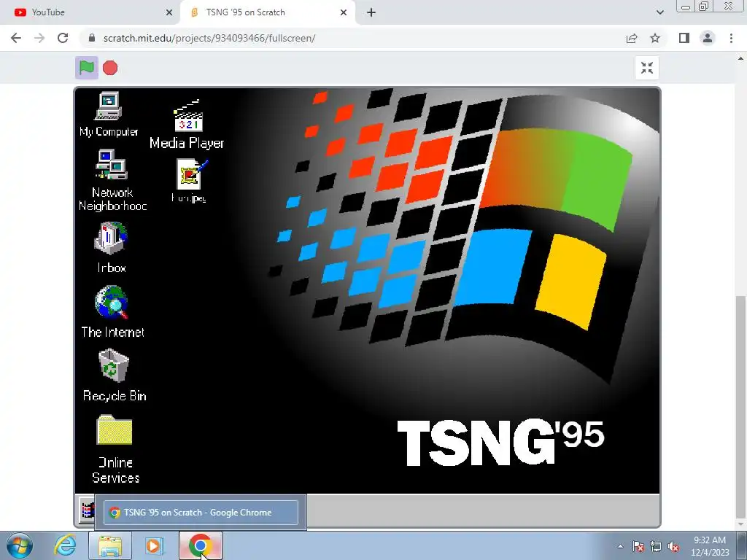Stop the project with the red stop sign
The width and height of the screenshot is (747, 560).
[x=110, y=68]
